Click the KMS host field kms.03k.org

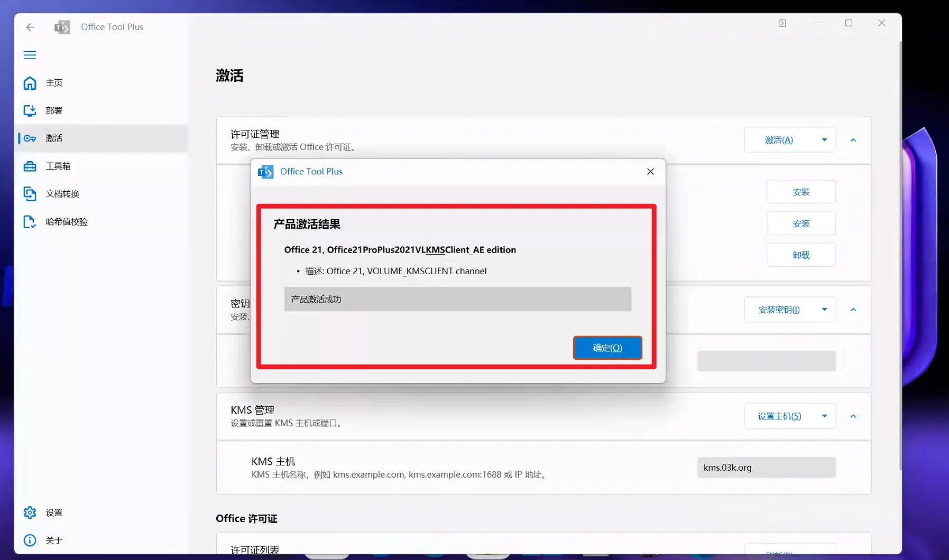click(x=766, y=468)
